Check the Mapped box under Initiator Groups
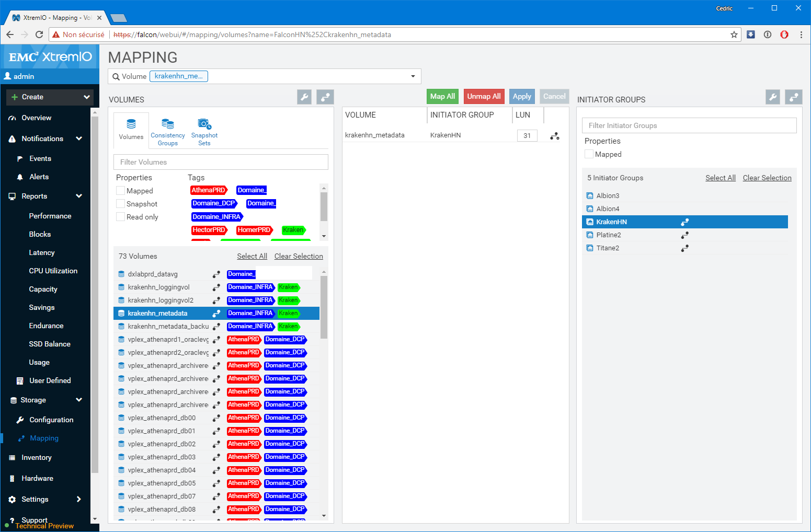The image size is (811, 532). 589,154
